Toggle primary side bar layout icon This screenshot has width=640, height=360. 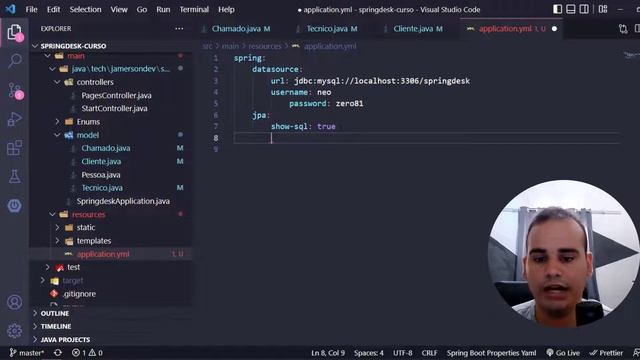coord(557,9)
